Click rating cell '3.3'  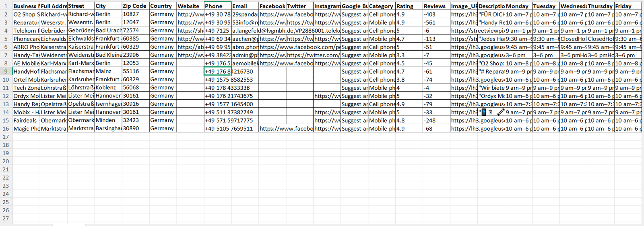click(x=409, y=55)
